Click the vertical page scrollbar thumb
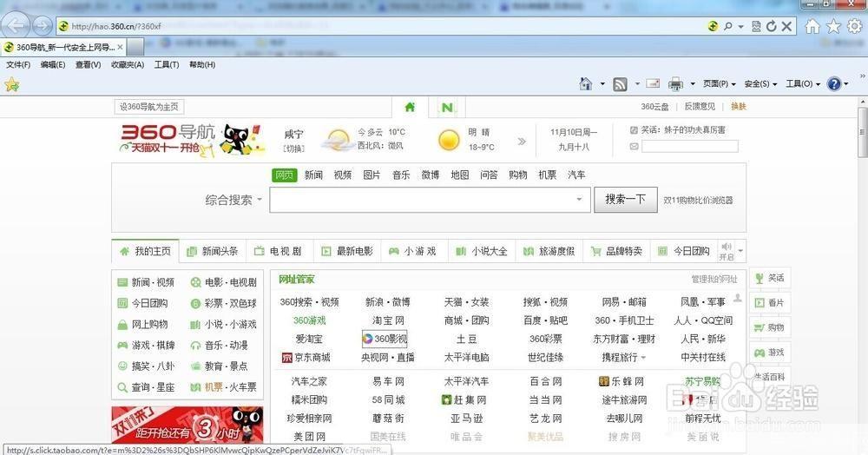 tap(862, 132)
